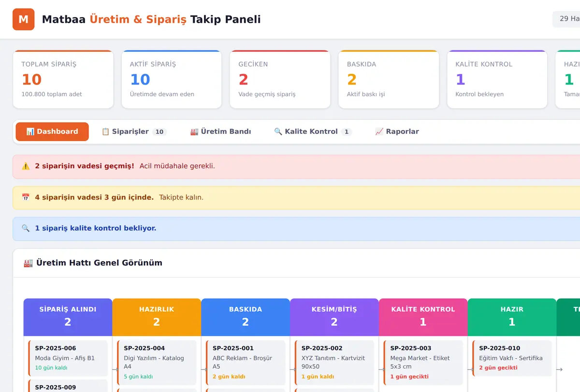Open the Üretim Bandı tab
This screenshot has width=580, height=392.
click(221, 131)
